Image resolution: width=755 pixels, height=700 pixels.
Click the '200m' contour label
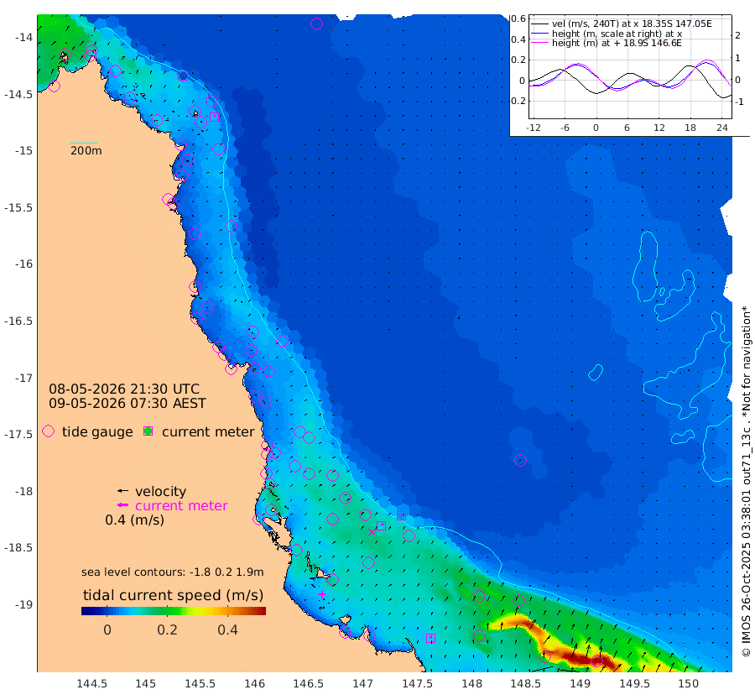pos(86,150)
